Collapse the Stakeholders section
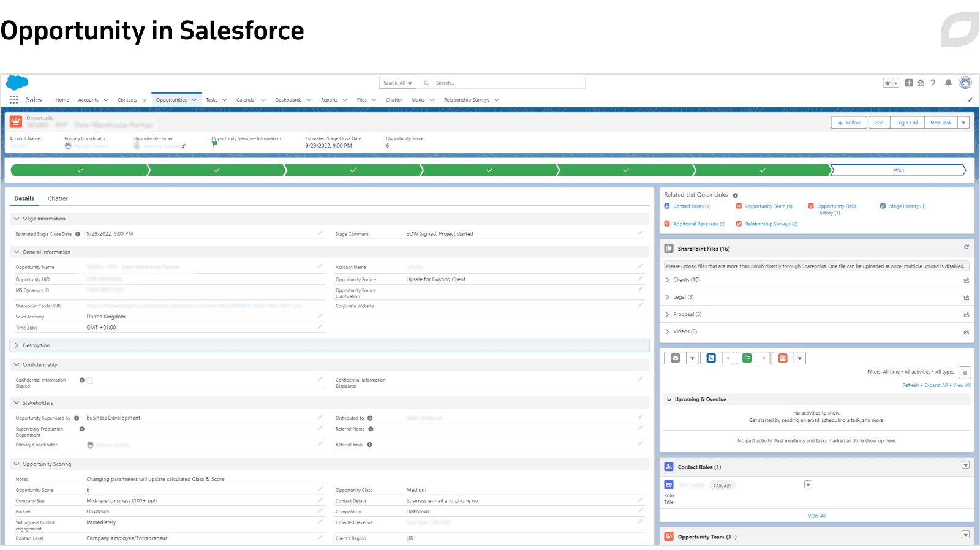This screenshot has height=550, width=980. tap(17, 403)
